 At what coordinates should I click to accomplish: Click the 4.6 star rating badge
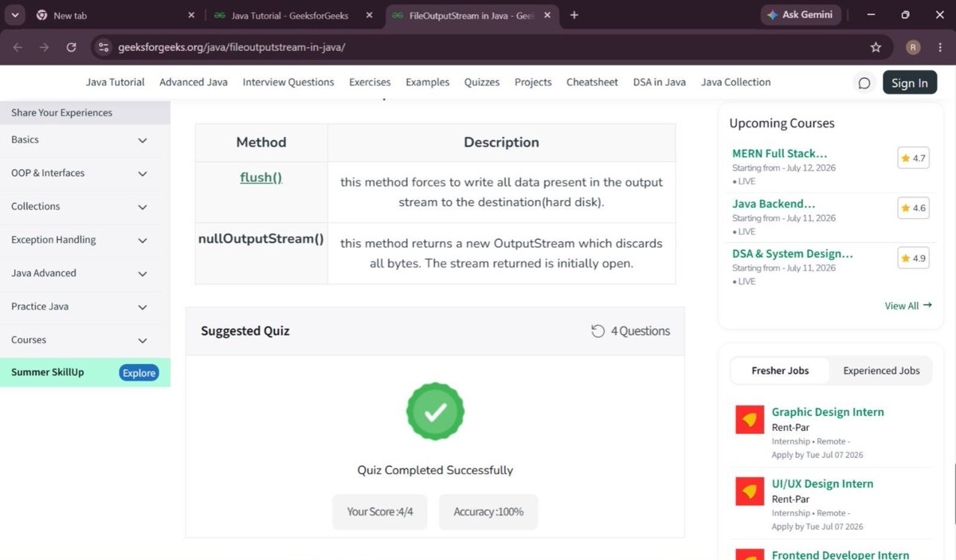(913, 209)
